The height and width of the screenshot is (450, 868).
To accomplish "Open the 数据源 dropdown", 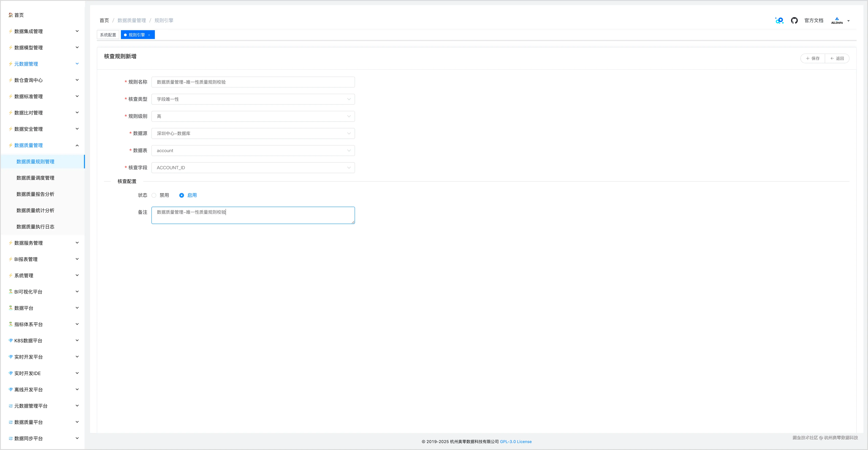I will coord(253,133).
